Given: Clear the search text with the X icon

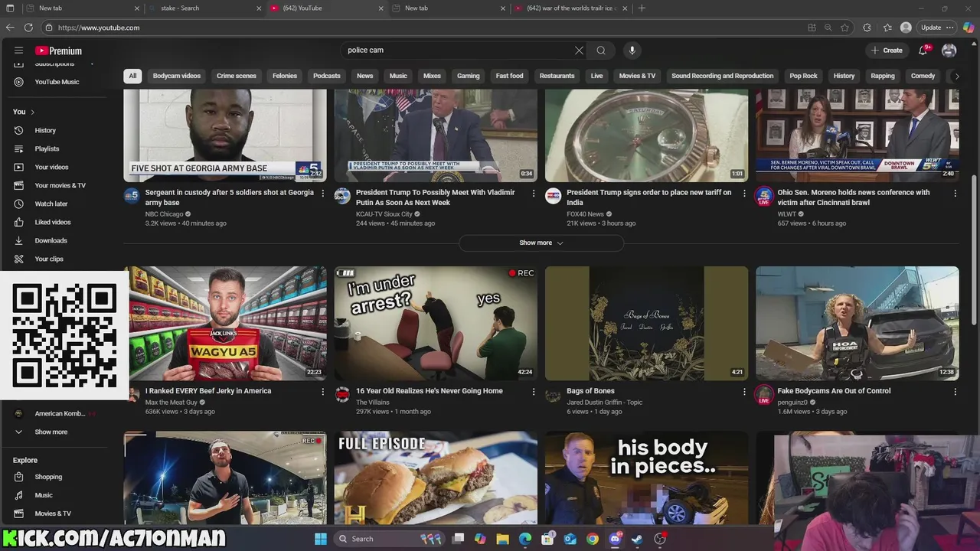Looking at the screenshot, I should (x=579, y=51).
